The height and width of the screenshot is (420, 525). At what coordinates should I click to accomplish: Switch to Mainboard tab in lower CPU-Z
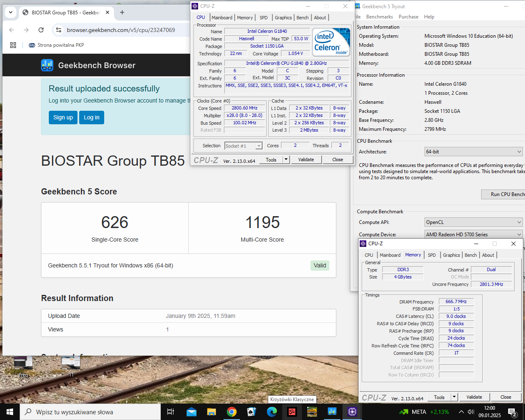coord(390,255)
